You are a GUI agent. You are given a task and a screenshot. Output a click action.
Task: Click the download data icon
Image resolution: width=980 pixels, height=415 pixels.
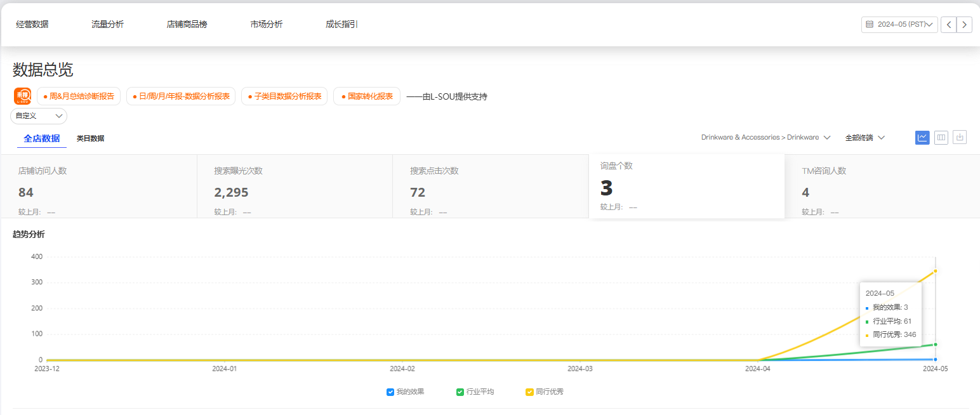[960, 137]
